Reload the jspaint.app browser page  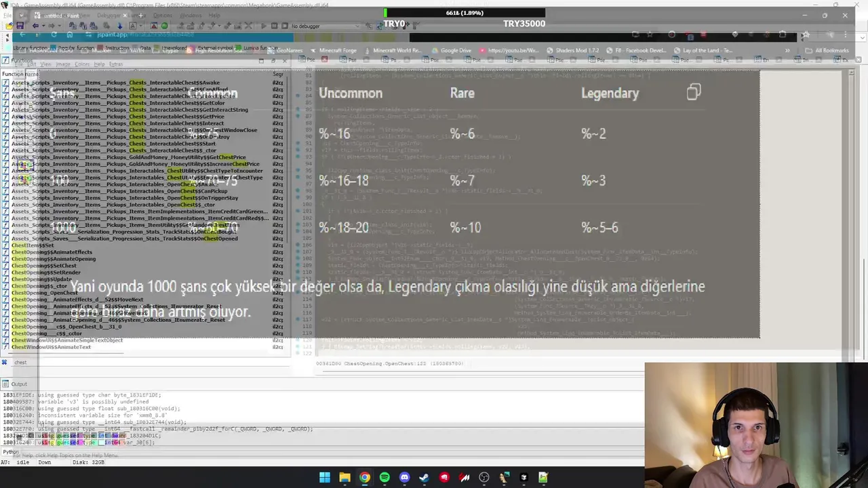(54, 35)
